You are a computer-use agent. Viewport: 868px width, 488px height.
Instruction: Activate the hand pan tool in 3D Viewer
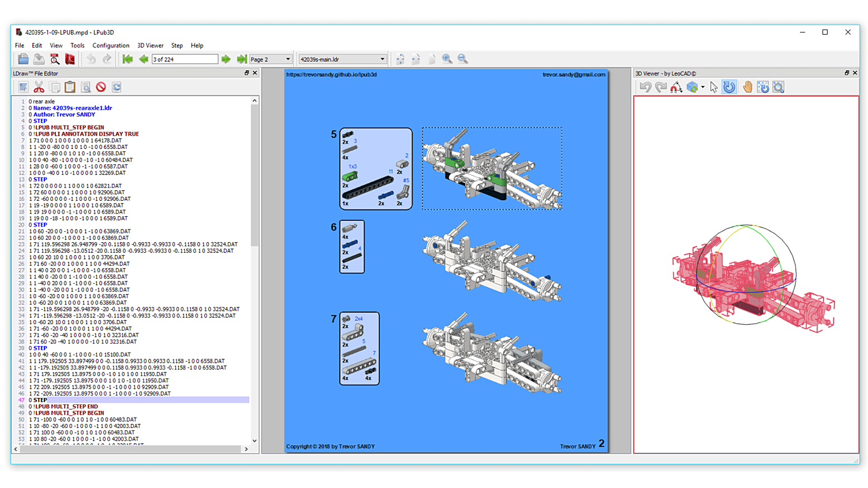[747, 87]
